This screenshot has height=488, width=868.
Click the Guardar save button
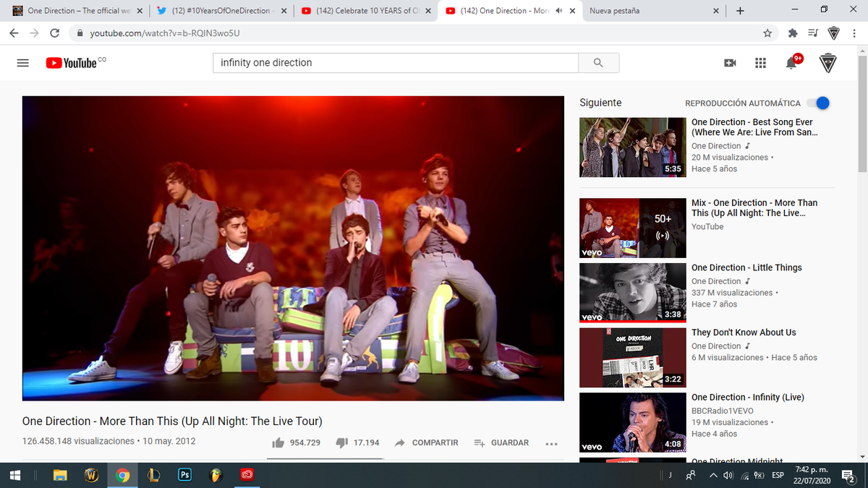501,442
